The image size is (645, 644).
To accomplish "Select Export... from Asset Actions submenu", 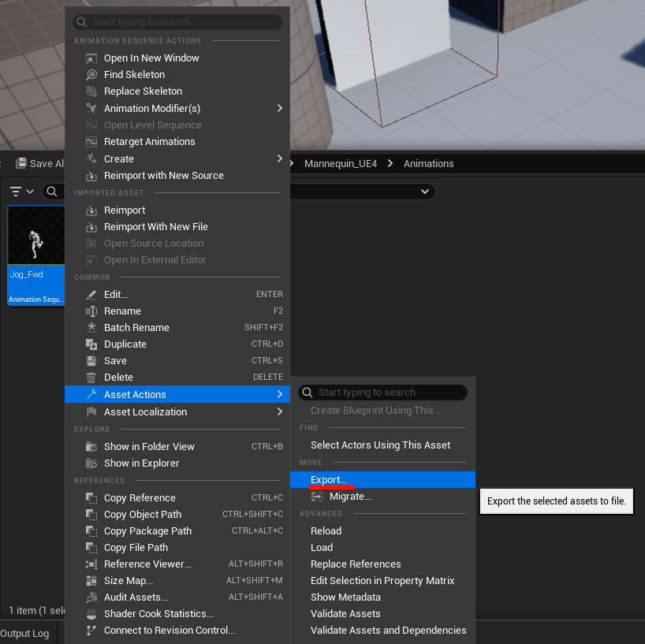I will point(329,479).
